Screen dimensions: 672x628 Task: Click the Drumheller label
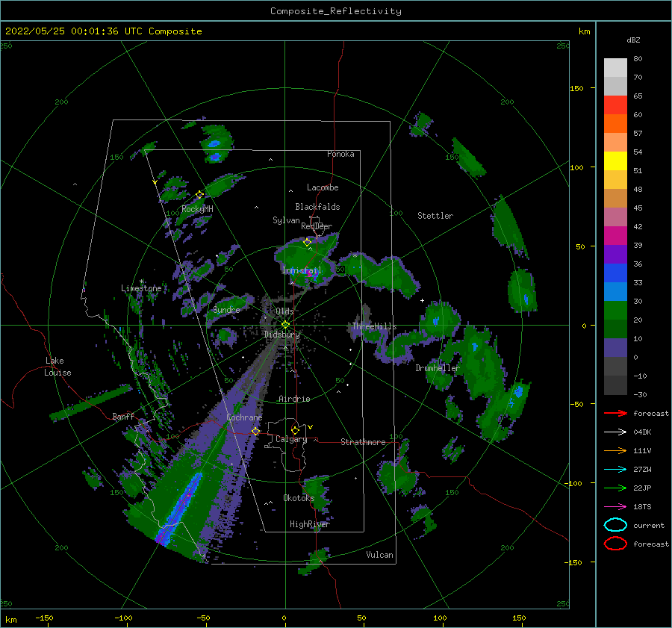[437, 368]
